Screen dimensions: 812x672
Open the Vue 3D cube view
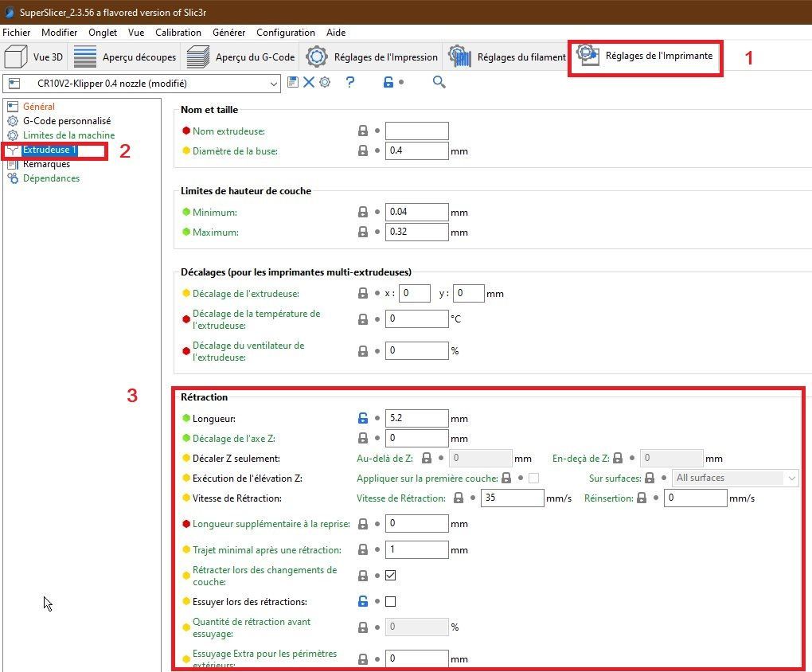tap(33, 57)
